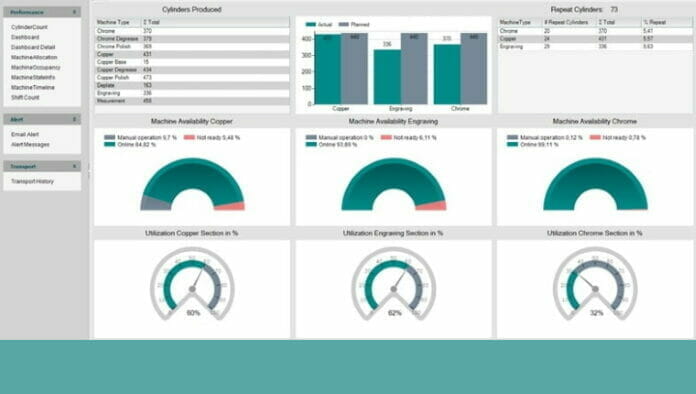Collapse the Alert sidebar section arrow
The height and width of the screenshot is (394, 696).
click(74, 119)
